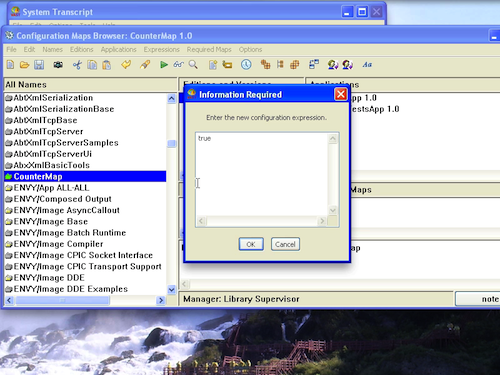Screen dimensions: 500x375
Task: Click the All Names horizontal scrollbar thumb
Action: pyautogui.click(x=62, y=300)
